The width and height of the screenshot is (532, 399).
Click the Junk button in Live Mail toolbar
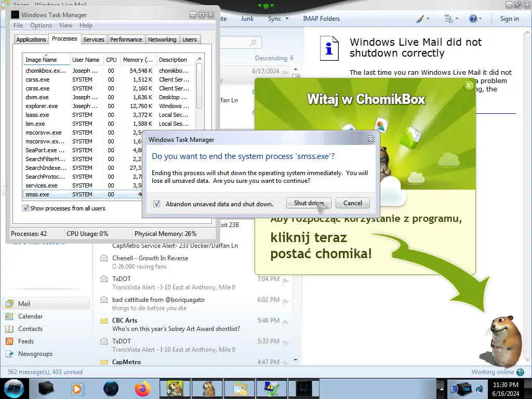click(247, 19)
